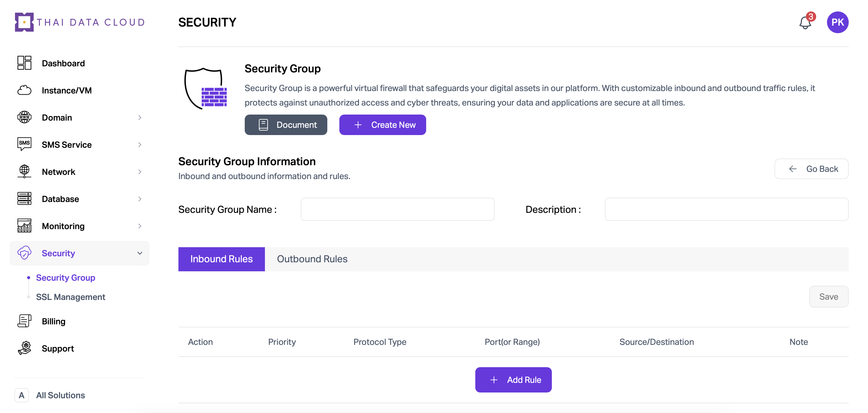Image resolution: width=868 pixels, height=413 pixels.
Task: Expand the Domain submenu chevron
Action: click(x=140, y=118)
